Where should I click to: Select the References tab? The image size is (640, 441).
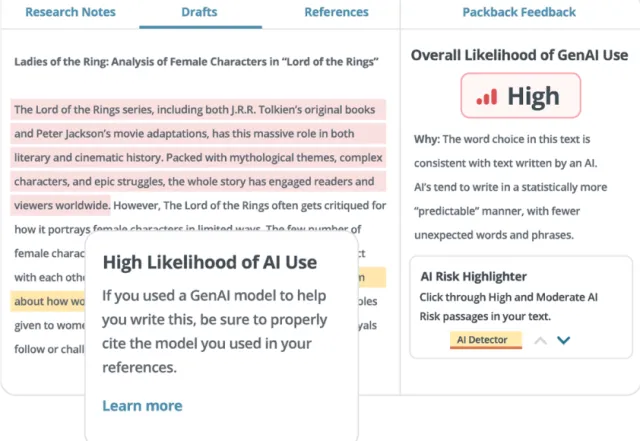click(x=335, y=12)
